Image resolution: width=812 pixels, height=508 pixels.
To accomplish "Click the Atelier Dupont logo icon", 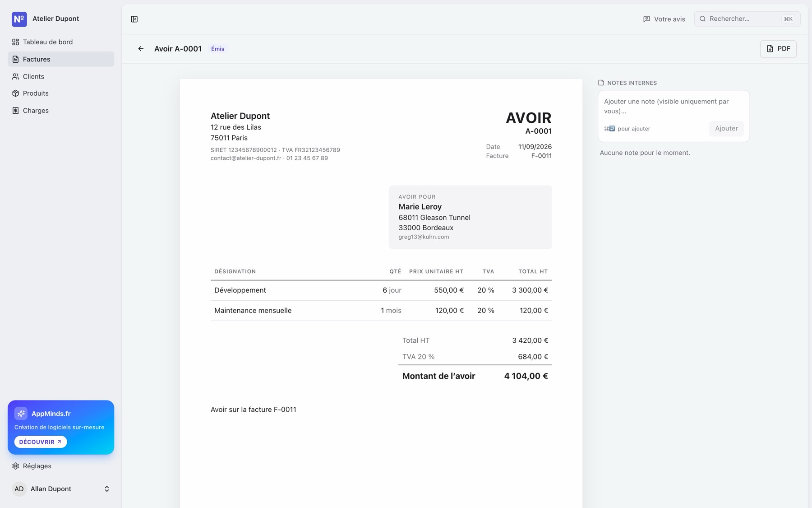I will point(19,19).
